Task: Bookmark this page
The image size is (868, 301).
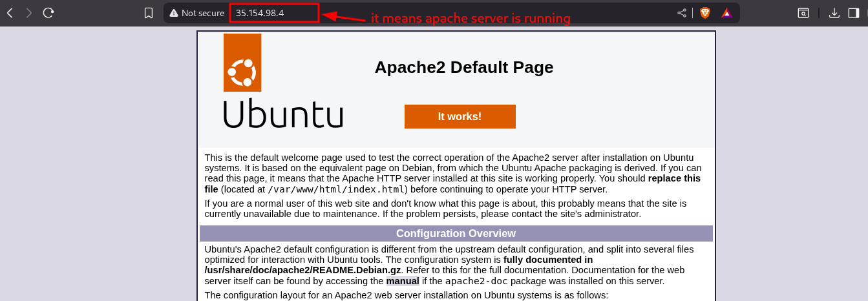Action: pos(149,13)
